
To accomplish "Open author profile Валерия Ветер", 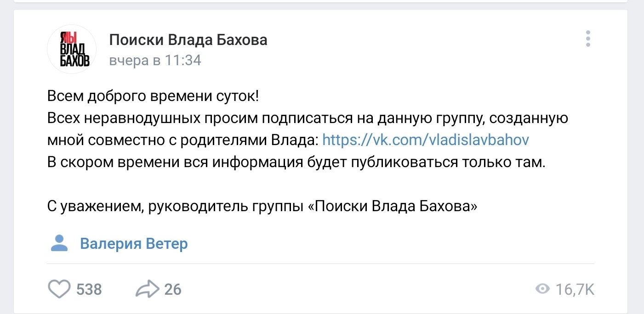I will 134,243.
